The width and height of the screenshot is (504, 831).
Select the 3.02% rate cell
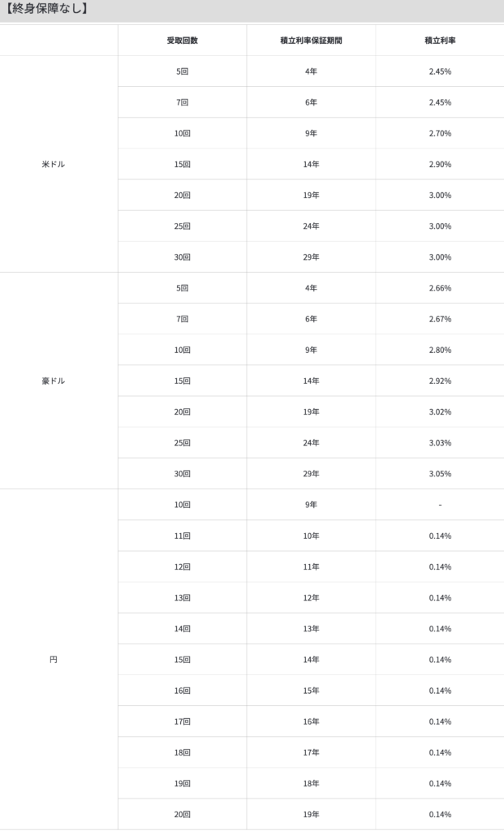click(x=439, y=412)
